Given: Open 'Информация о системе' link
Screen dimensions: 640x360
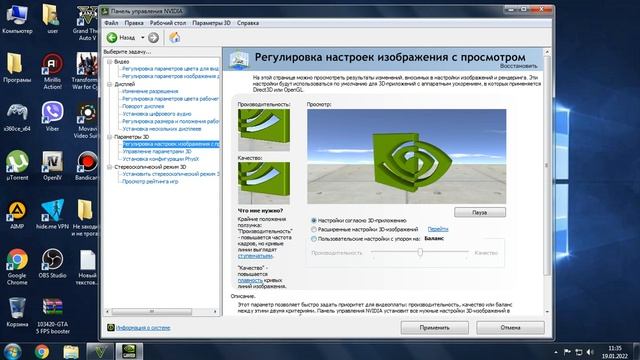Looking at the screenshot, I should click(x=143, y=328).
